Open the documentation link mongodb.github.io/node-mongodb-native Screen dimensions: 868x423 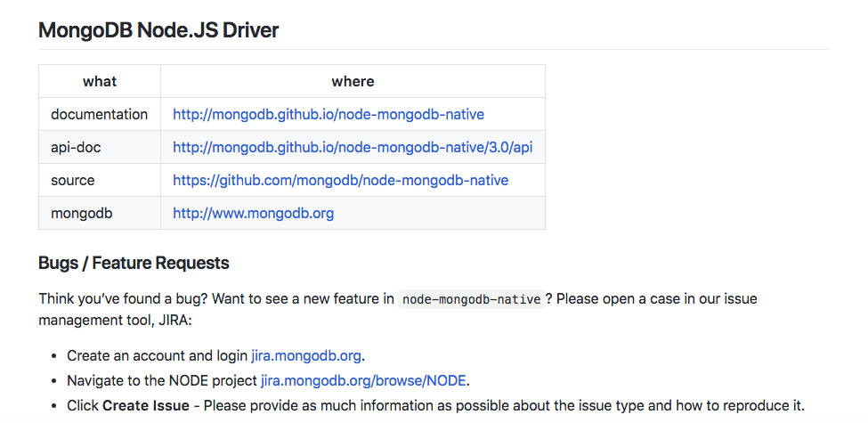[x=329, y=114]
